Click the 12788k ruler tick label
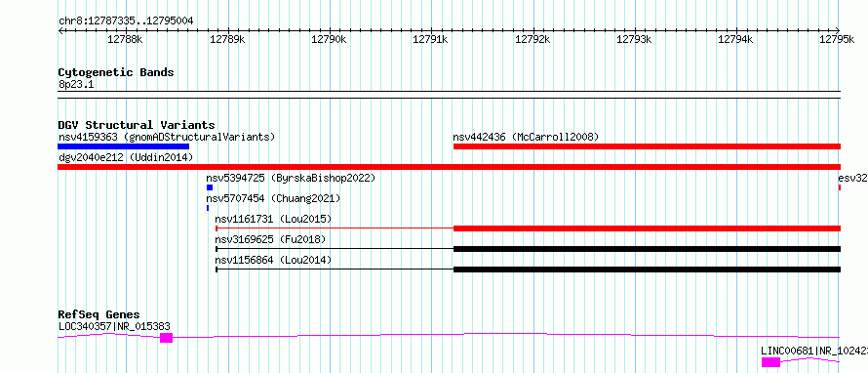This screenshot has width=868, height=373. pos(126,39)
